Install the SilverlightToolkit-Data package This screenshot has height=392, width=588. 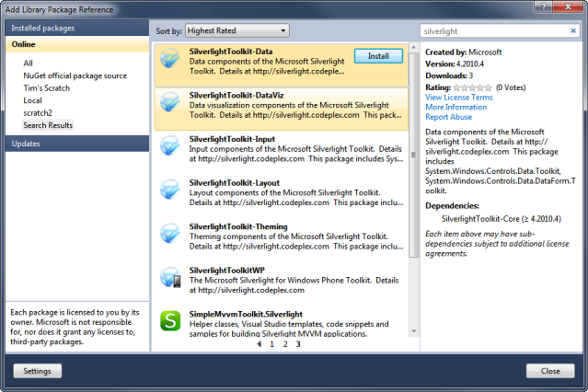(x=378, y=56)
